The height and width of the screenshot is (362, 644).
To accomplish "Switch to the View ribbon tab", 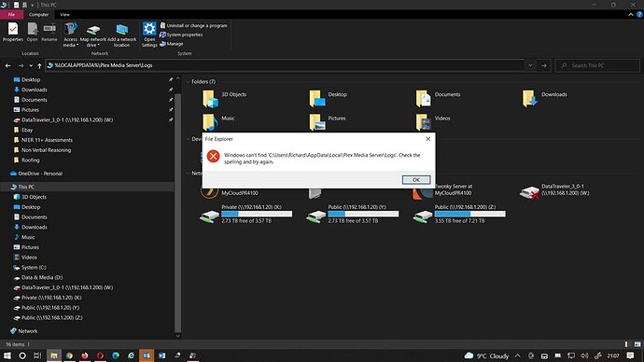I will tap(65, 14).
